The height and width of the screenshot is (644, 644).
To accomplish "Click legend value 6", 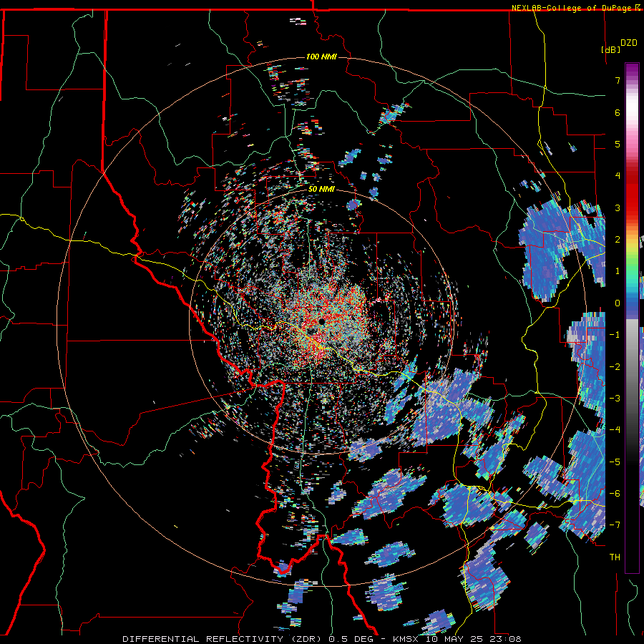I will click(x=618, y=112).
